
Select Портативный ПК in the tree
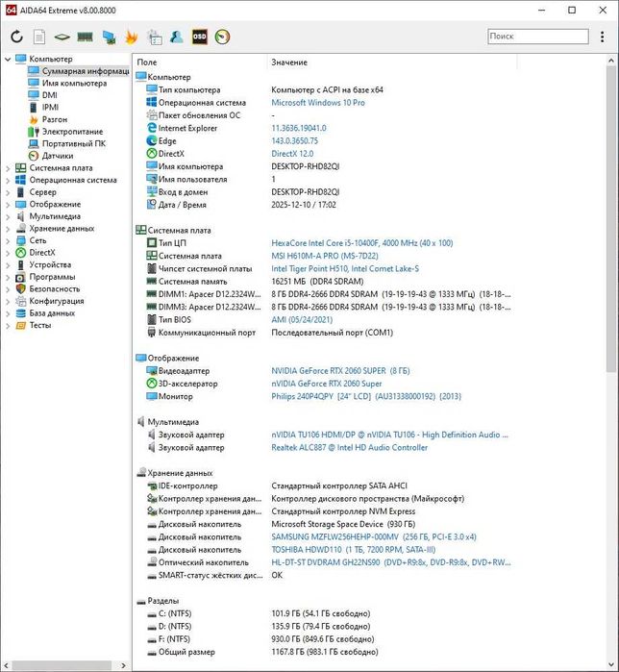pos(74,143)
